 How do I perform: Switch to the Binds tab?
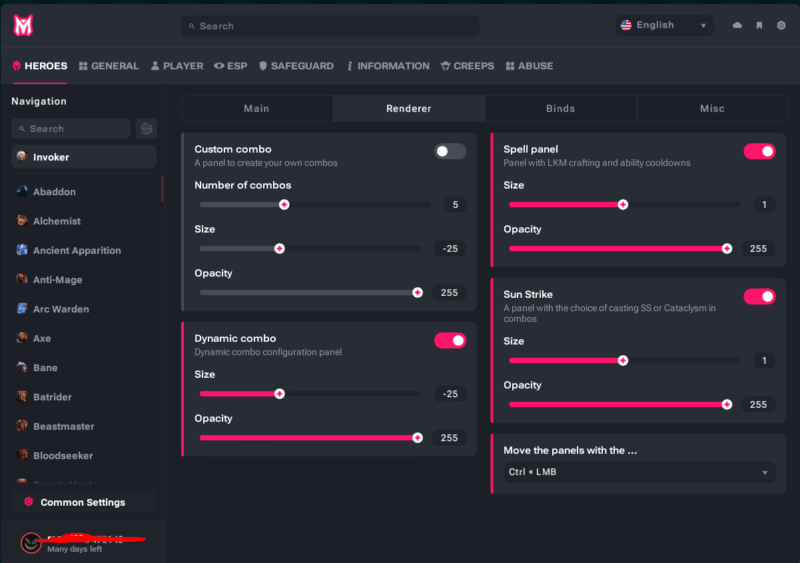pyautogui.click(x=561, y=109)
